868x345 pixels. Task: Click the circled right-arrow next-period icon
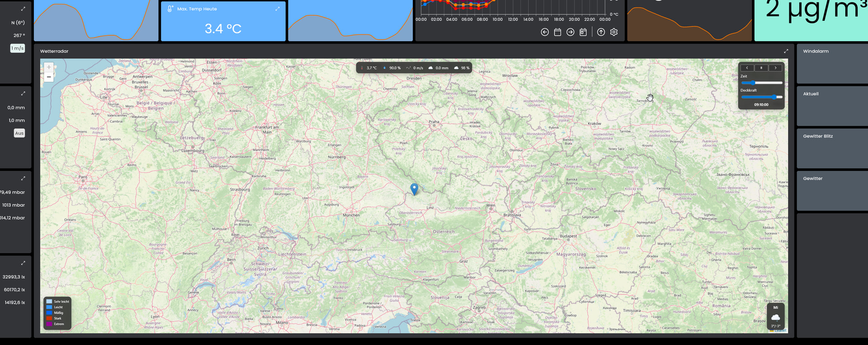pyautogui.click(x=571, y=32)
